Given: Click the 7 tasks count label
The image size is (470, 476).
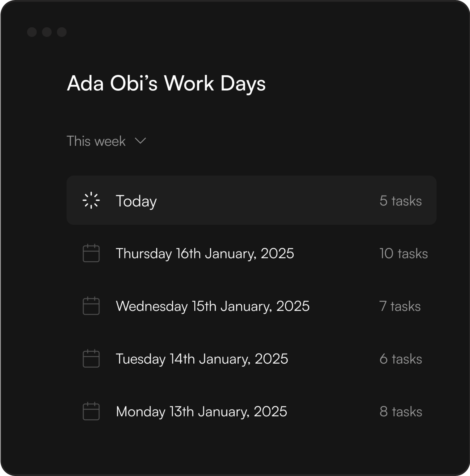Looking at the screenshot, I should coord(400,306).
